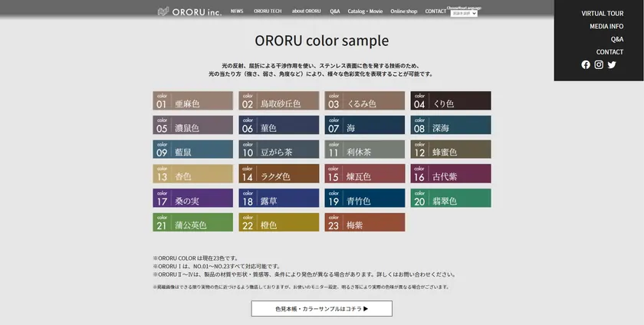This screenshot has width=644, height=325.
Task: Choose color swatch 07 海
Action: point(364,125)
